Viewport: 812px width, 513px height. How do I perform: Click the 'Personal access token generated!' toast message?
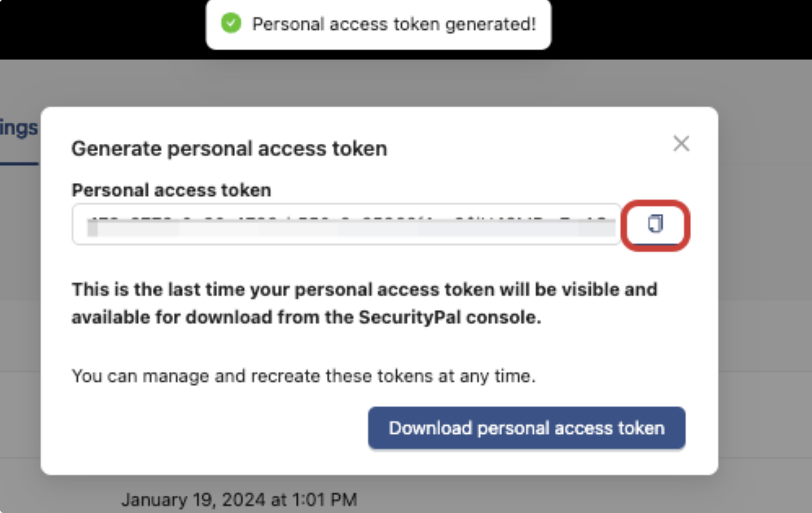[x=394, y=24]
